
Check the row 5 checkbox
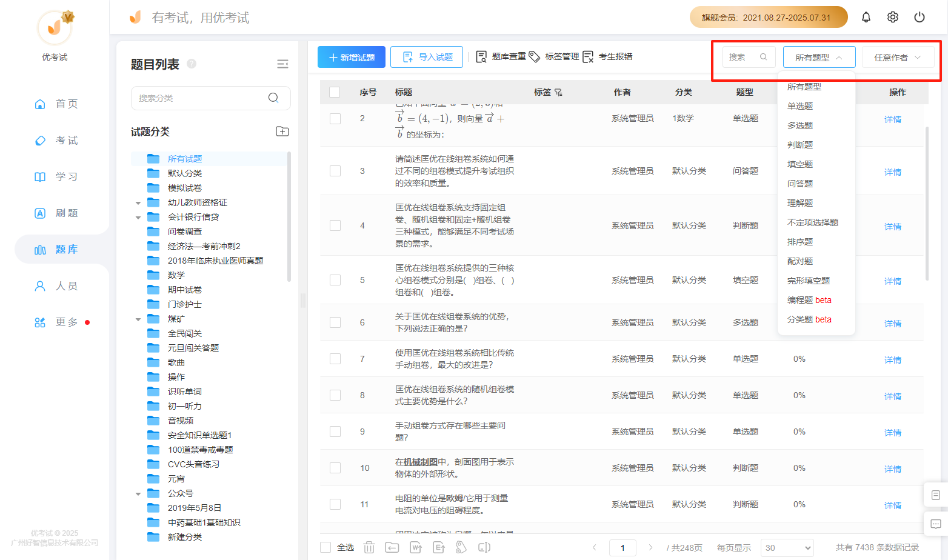point(335,280)
